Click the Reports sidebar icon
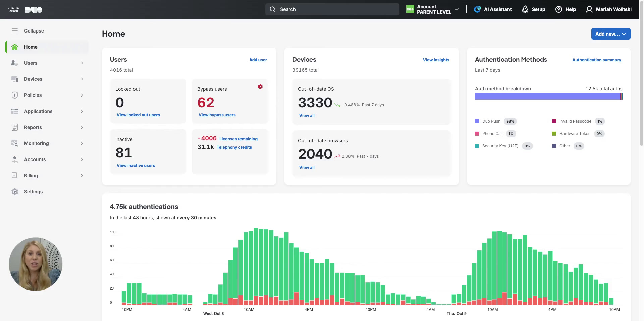This screenshot has width=644, height=321. click(15, 127)
